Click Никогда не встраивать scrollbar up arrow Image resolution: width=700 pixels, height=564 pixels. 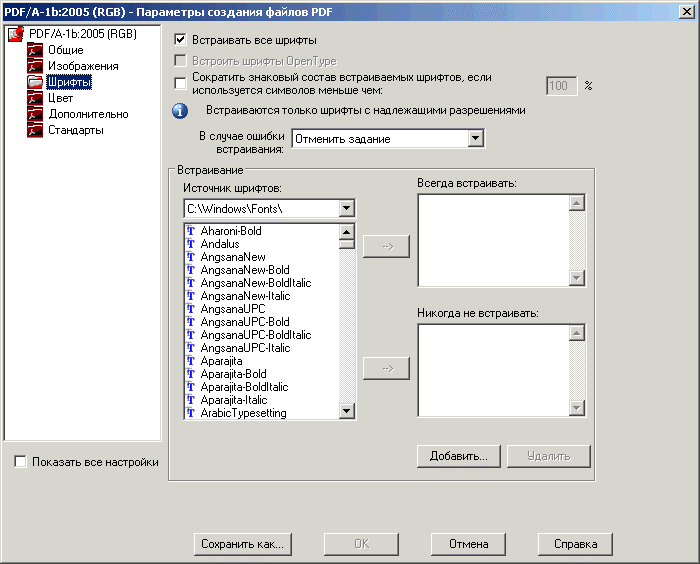coord(577,333)
